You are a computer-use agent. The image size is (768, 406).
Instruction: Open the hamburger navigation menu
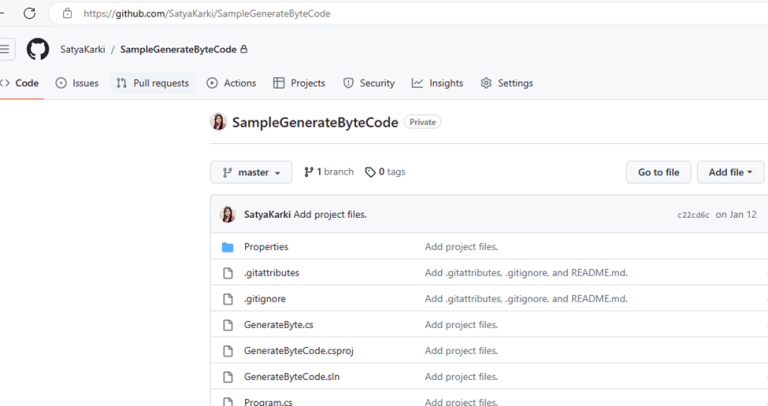(x=6, y=49)
